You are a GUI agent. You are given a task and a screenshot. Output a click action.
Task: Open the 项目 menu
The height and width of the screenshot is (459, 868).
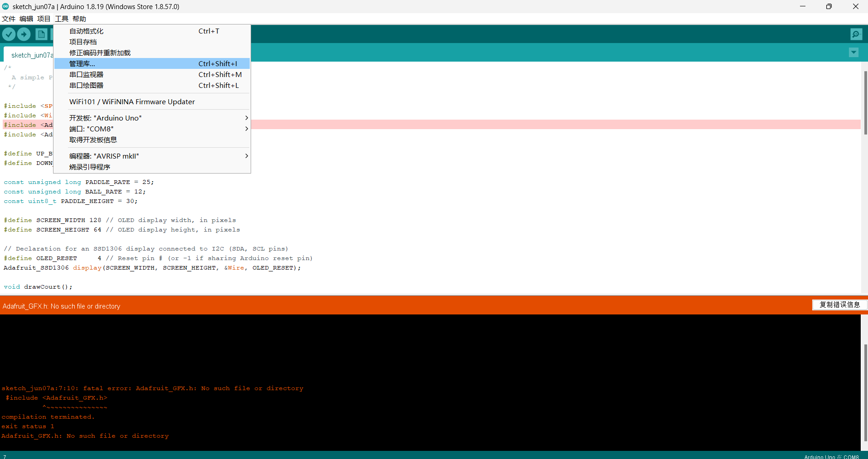[44, 19]
